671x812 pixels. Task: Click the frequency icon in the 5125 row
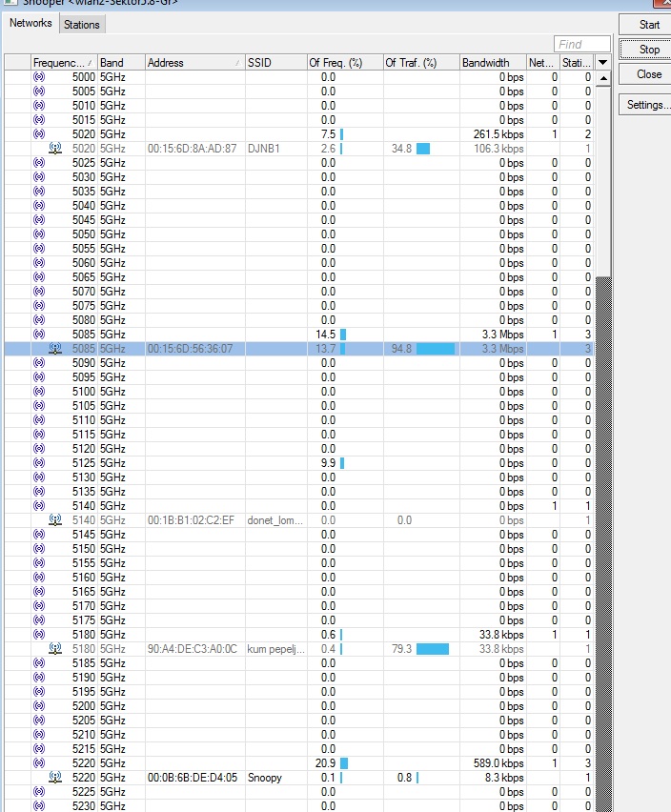click(39, 463)
